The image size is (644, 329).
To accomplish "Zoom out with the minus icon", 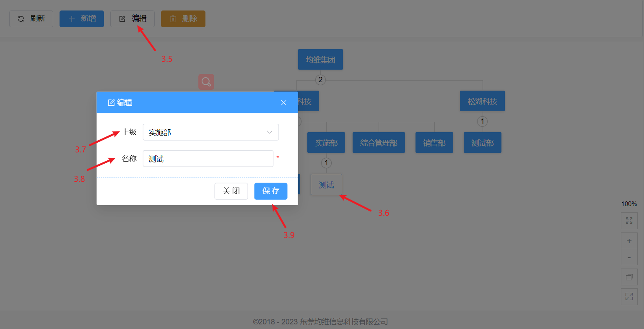I will pos(629,257).
